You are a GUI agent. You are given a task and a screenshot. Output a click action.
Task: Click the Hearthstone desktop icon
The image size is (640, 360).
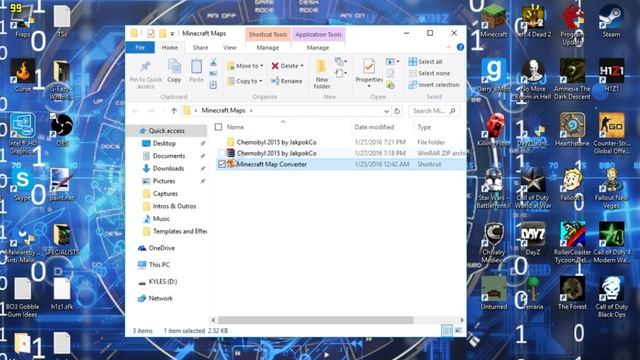(x=572, y=130)
